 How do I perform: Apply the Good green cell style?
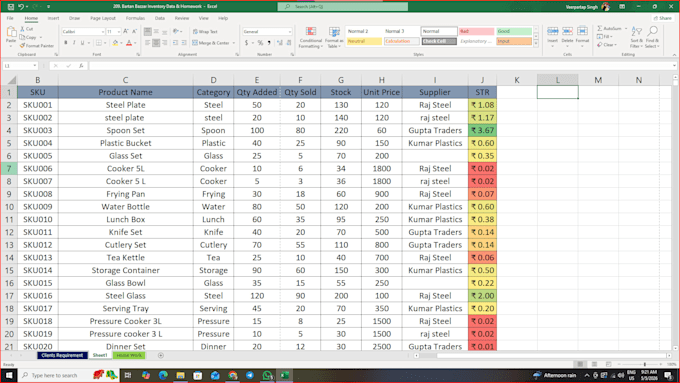coord(514,31)
